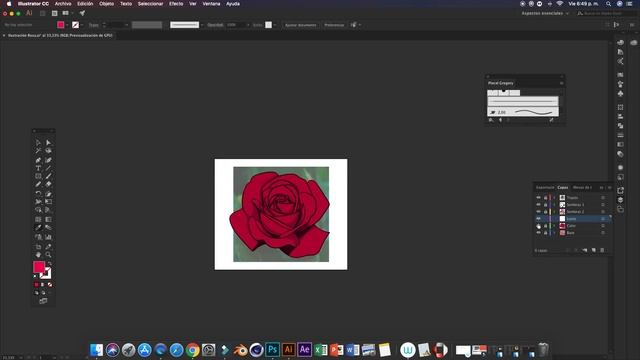This screenshot has height=360, width=640.
Task: Select the Type tool
Action: pos(38,168)
